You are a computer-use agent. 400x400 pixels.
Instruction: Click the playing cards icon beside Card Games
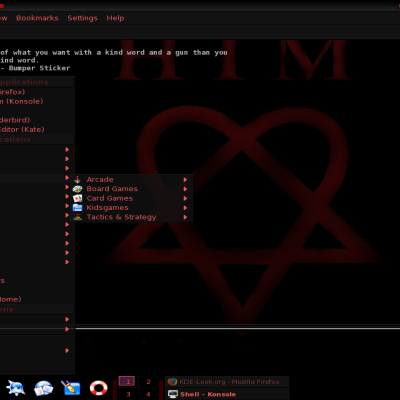[77, 198]
